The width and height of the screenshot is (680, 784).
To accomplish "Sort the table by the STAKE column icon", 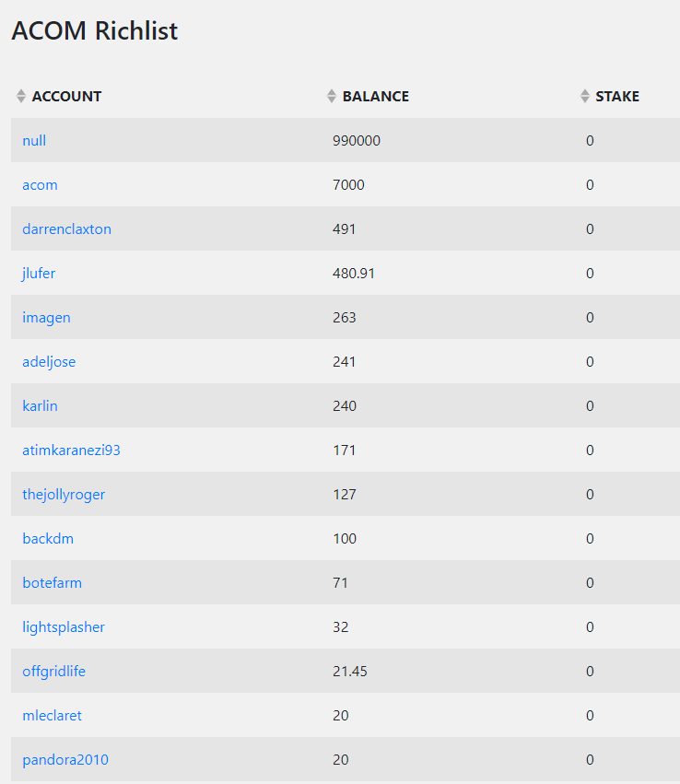I will (x=584, y=96).
